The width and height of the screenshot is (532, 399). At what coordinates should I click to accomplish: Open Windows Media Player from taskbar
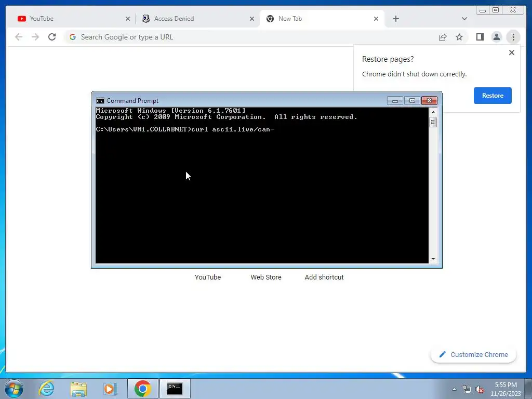[110, 389]
